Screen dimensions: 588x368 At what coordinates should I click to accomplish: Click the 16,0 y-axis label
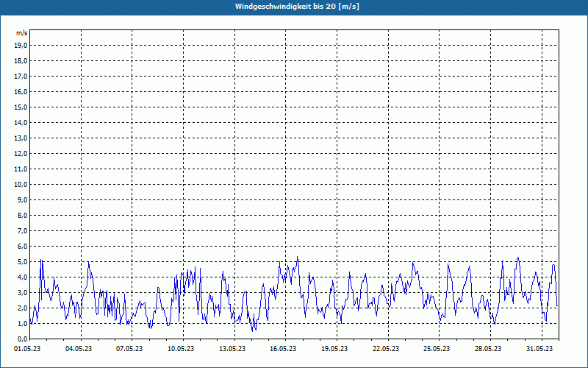coord(21,91)
